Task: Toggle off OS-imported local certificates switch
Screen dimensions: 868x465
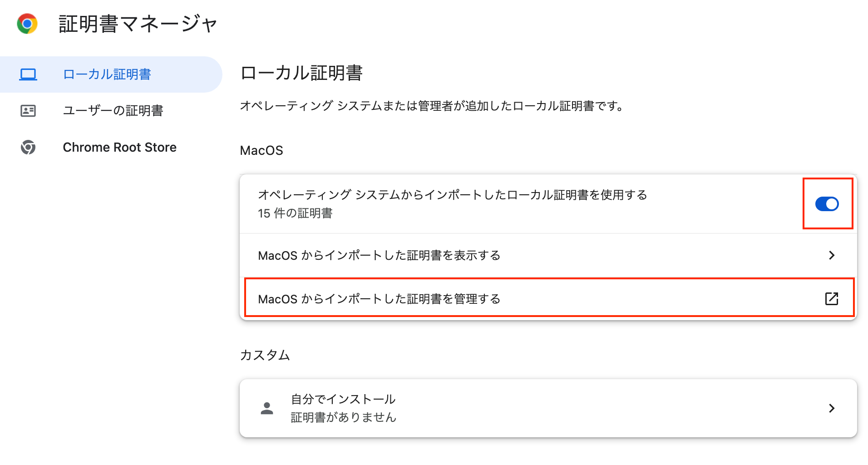Action: tap(827, 204)
